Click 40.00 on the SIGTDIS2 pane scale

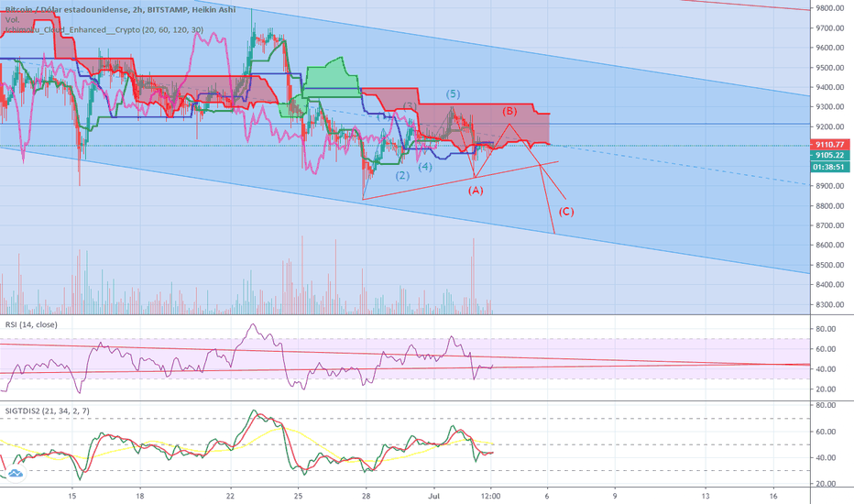(826, 457)
